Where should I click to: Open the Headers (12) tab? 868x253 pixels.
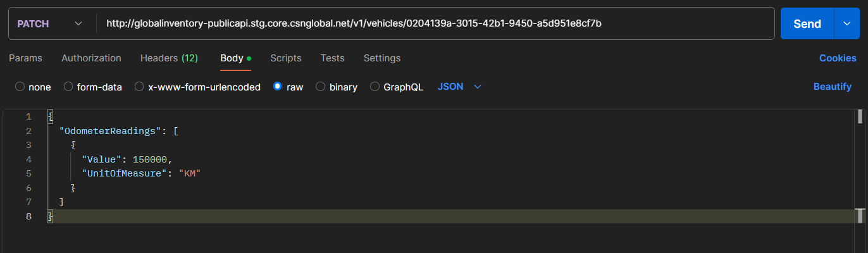[169, 58]
